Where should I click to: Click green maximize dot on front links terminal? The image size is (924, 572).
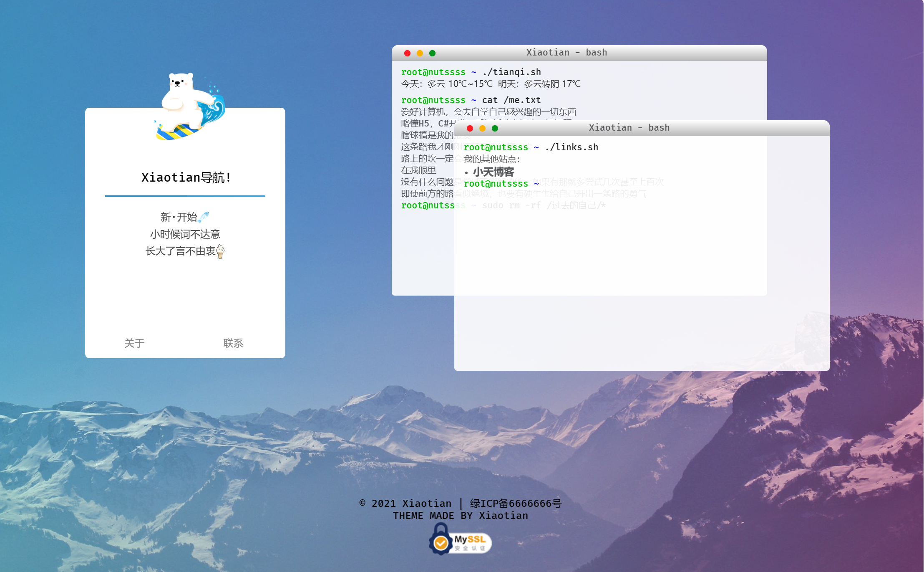point(495,128)
